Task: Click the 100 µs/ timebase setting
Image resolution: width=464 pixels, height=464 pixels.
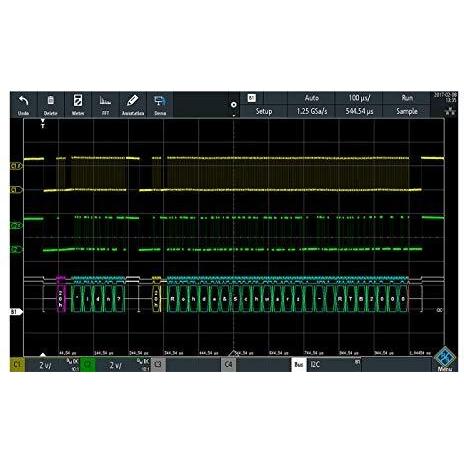Action: [359, 98]
